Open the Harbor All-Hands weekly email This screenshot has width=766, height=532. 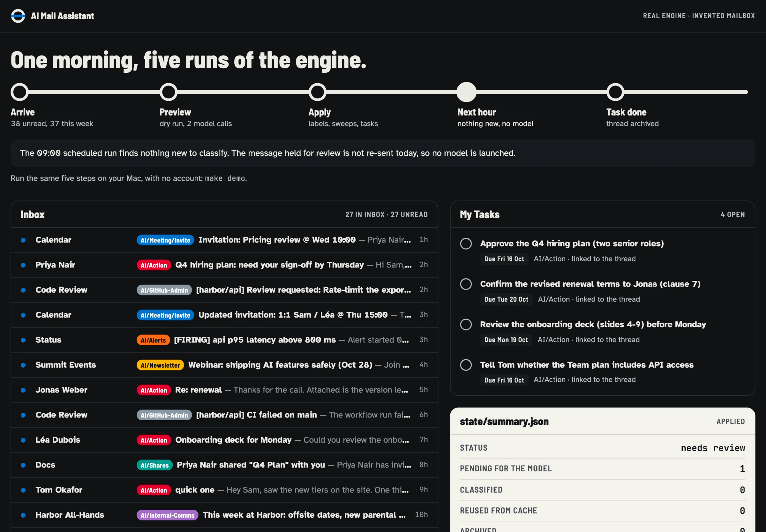coord(224,515)
